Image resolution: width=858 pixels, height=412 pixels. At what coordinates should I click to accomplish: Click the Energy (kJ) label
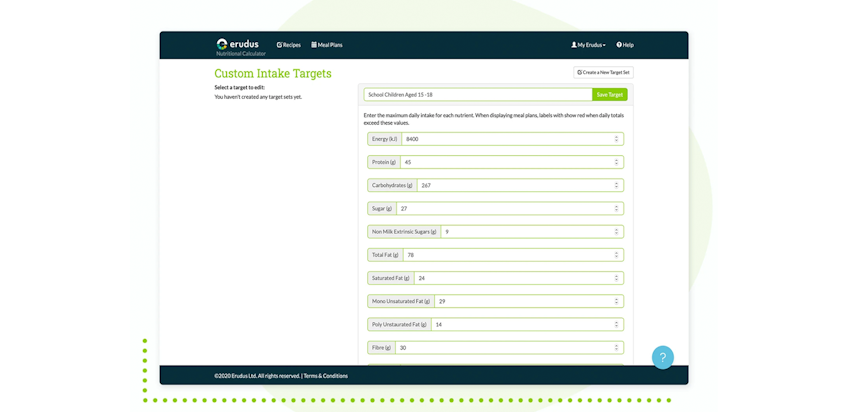click(385, 139)
